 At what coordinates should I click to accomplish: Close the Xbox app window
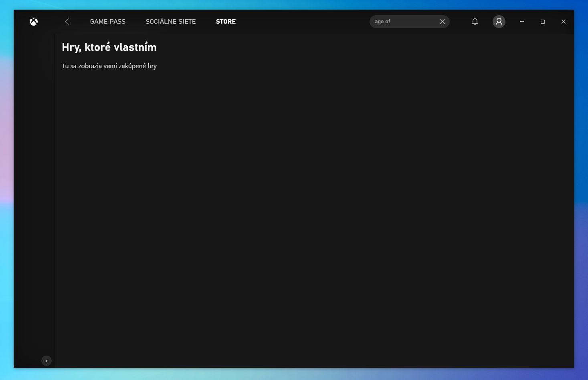click(564, 22)
